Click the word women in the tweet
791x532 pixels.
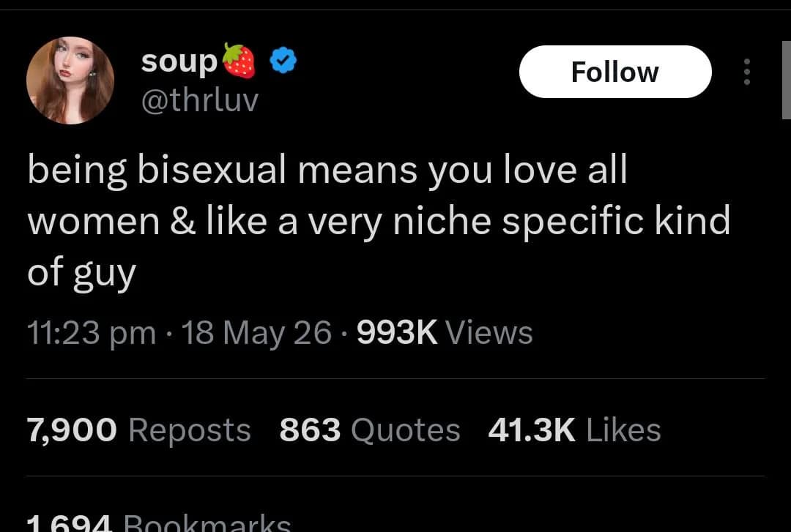pos(94,222)
